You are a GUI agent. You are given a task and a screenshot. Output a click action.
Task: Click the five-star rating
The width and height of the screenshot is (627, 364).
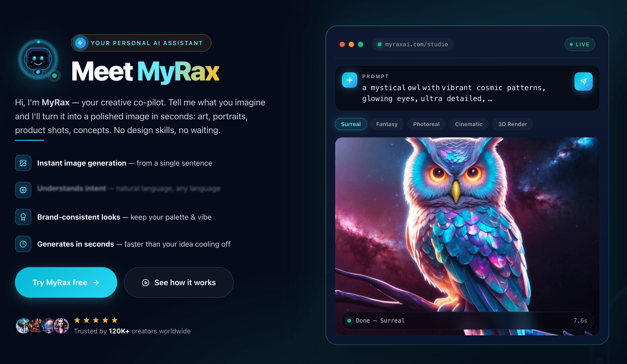point(96,320)
